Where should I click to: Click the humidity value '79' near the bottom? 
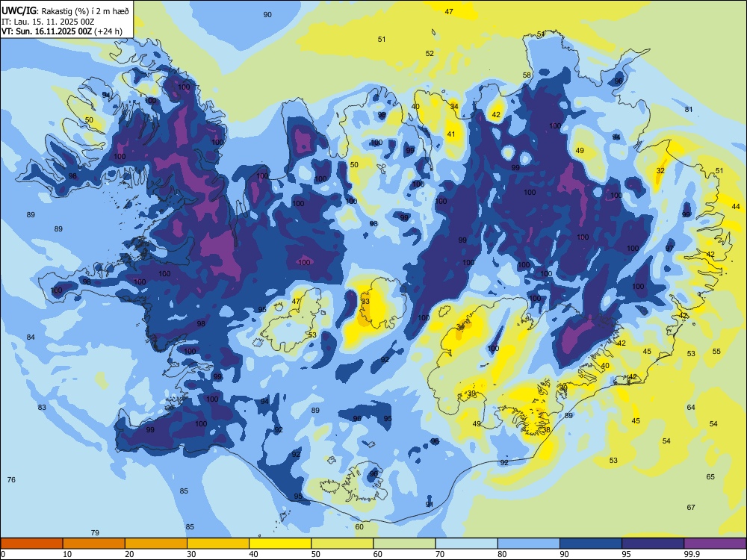coord(95,532)
